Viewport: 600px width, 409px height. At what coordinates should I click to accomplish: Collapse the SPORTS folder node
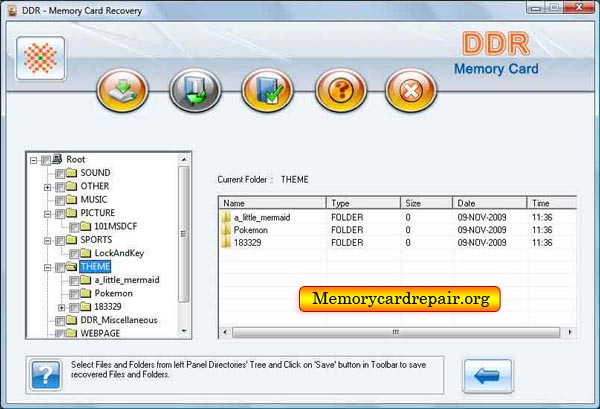click(47, 241)
